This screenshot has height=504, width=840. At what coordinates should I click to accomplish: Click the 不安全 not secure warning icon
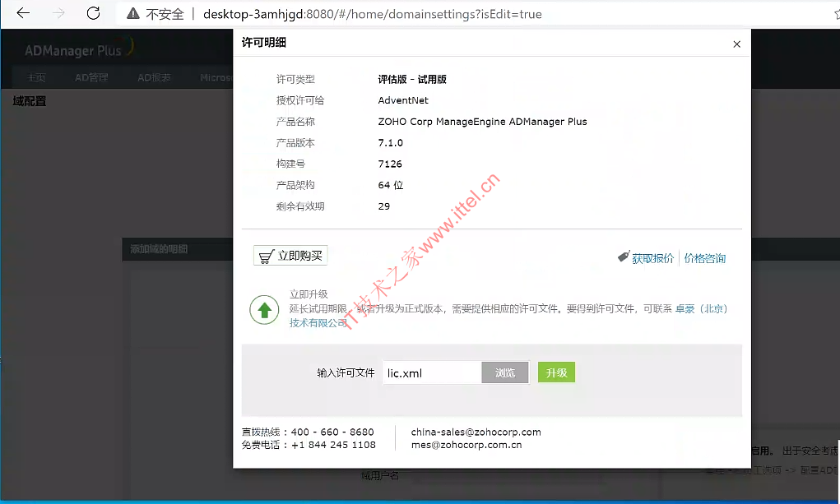[x=132, y=14]
